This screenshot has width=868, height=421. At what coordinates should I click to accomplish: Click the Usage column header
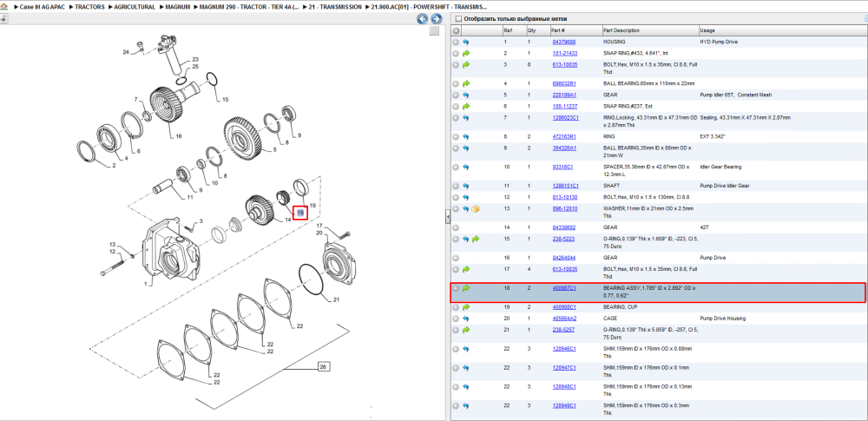(x=707, y=30)
